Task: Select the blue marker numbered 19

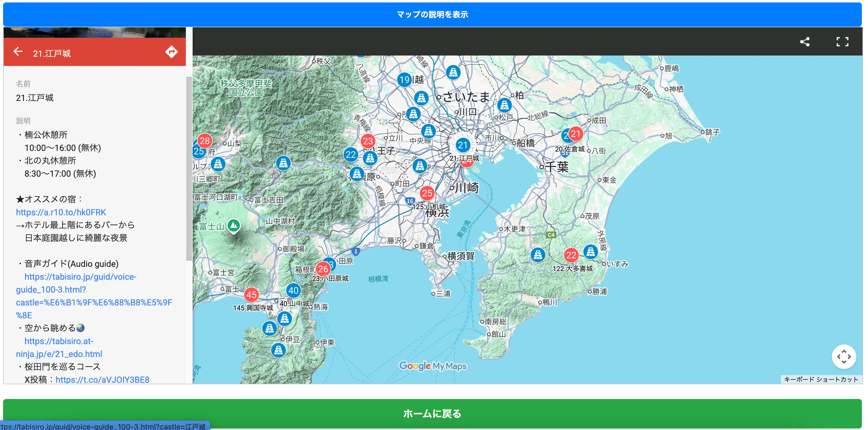Action: click(x=404, y=80)
